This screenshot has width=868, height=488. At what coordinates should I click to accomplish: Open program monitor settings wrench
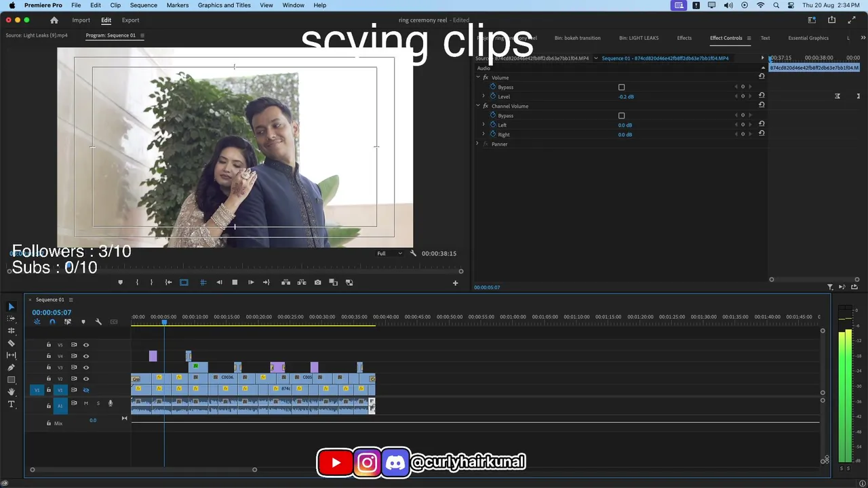413,253
